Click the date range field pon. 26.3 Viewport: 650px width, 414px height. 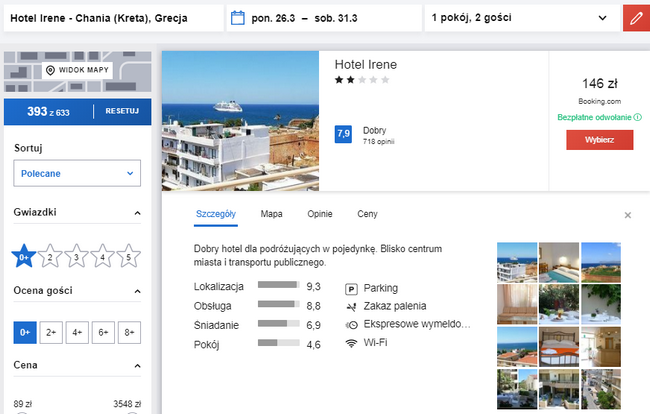tap(324, 18)
